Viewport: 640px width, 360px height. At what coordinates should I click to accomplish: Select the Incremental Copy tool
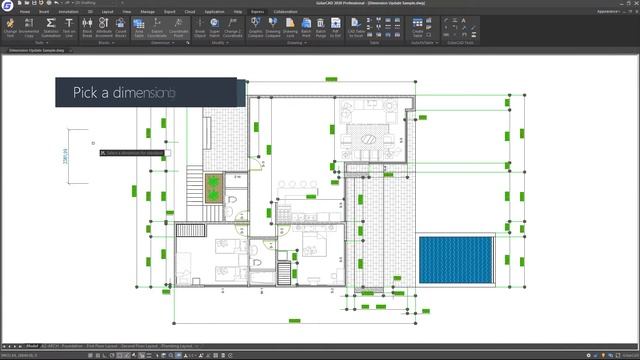tap(29, 28)
